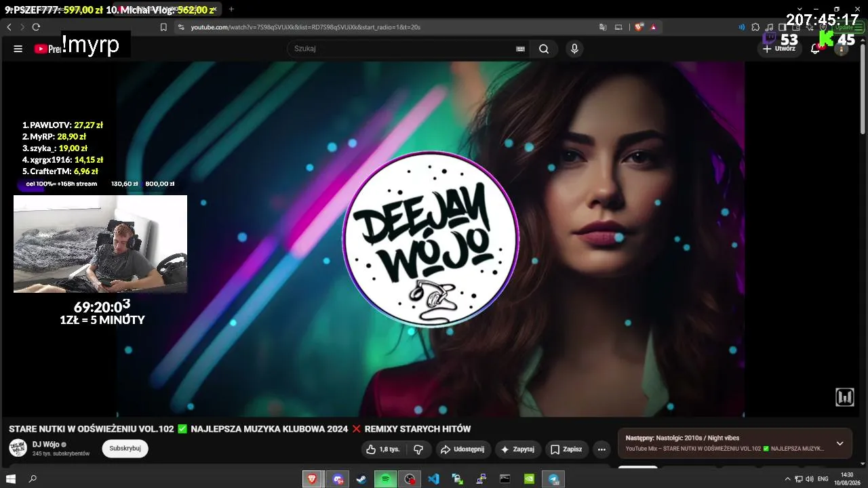This screenshot has height=488, width=868.
Task: Click the Następny: Nastolgic 2010s up-next text
Action: click(x=682, y=438)
